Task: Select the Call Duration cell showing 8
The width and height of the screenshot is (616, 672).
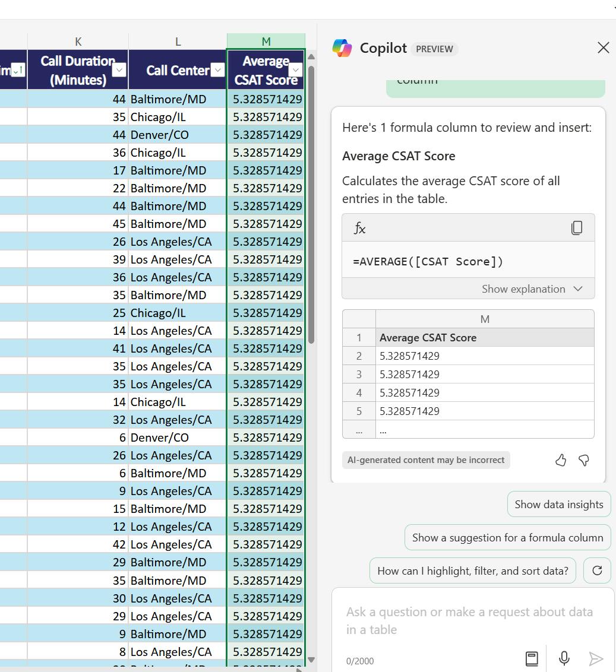Action: click(x=78, y=652)
